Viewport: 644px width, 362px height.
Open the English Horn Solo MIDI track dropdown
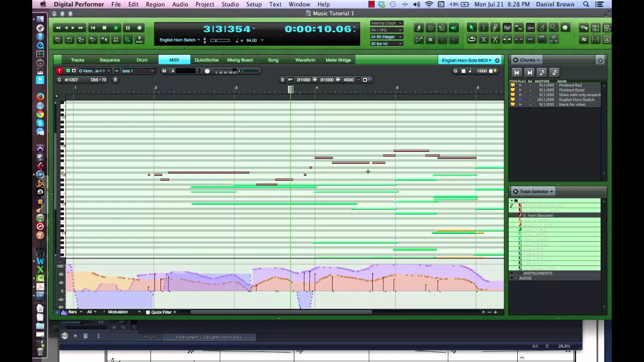point(466,60)
